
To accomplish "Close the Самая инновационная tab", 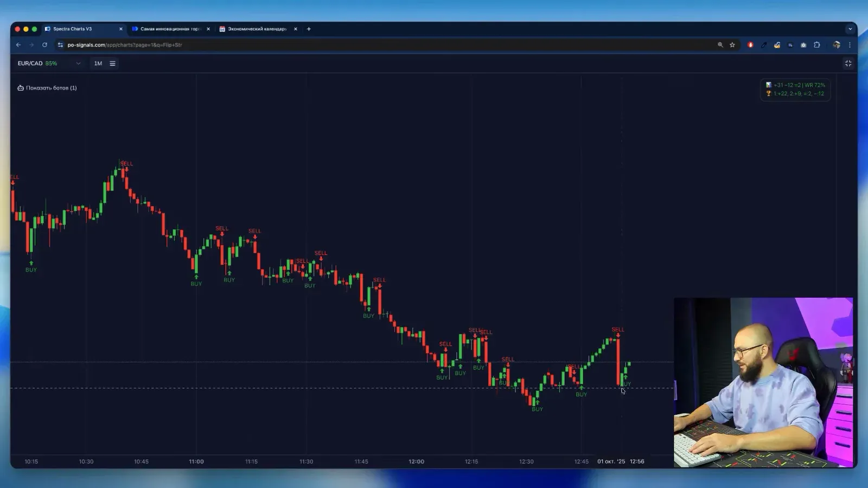I will pos(208,29).
